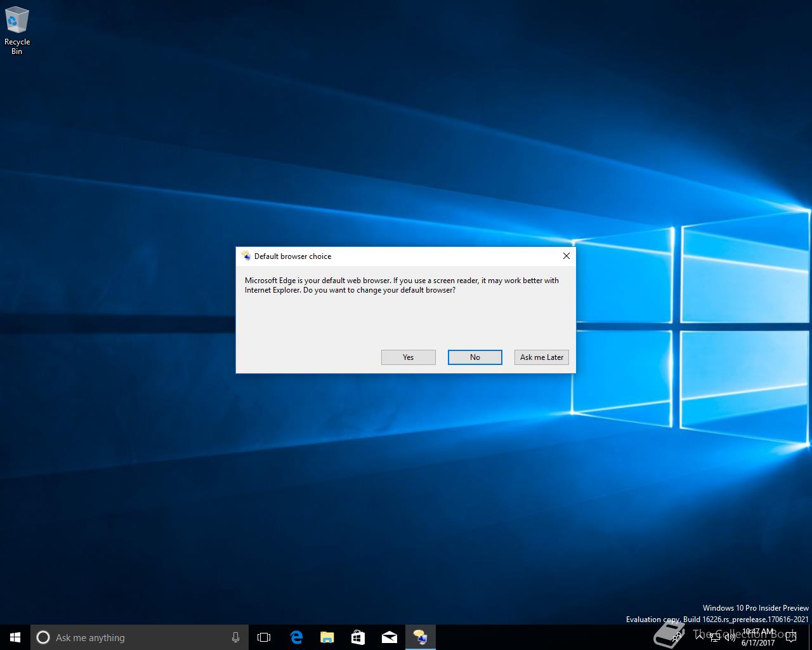Select the Ask me Later button
812x650 pixels.
(542, 357)
